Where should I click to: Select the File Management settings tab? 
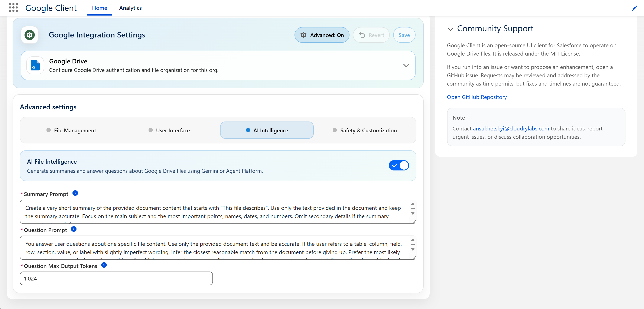pyautogui.click(x=71, y=130)
